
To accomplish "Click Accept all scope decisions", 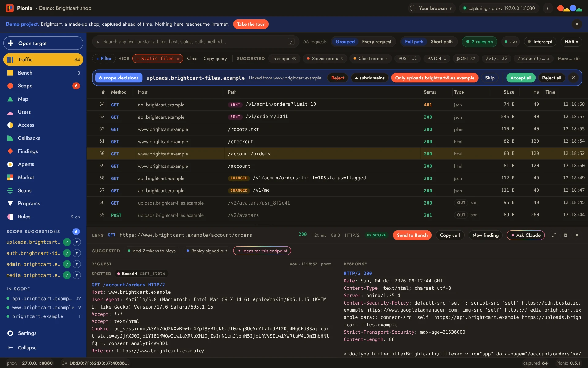I will coord(521,78).
